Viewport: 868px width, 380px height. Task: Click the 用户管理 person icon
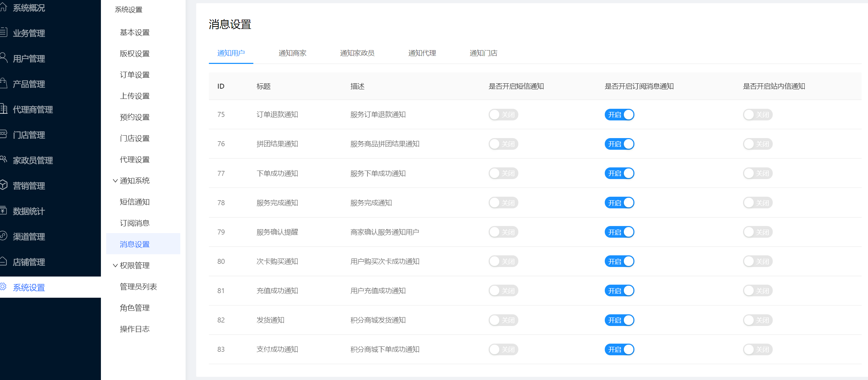click(x=4, y=58)
